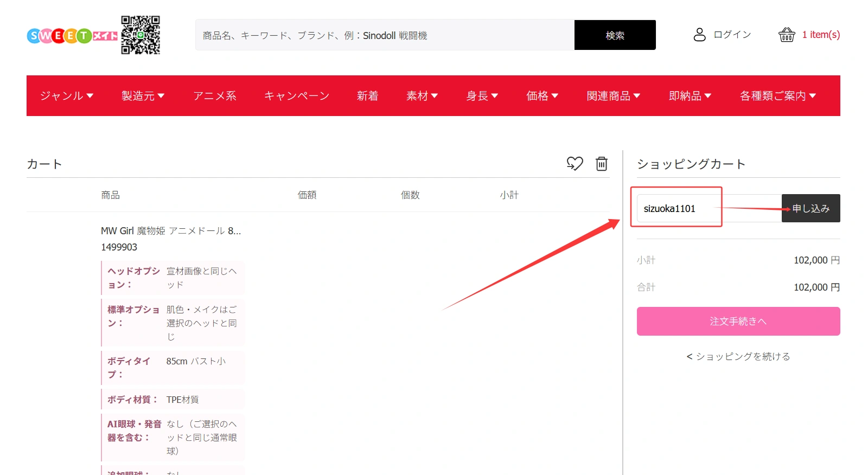This screenshot has height=475, width=868.
Task: Open the 1 item(s) cart link
Action: [821, 35]
